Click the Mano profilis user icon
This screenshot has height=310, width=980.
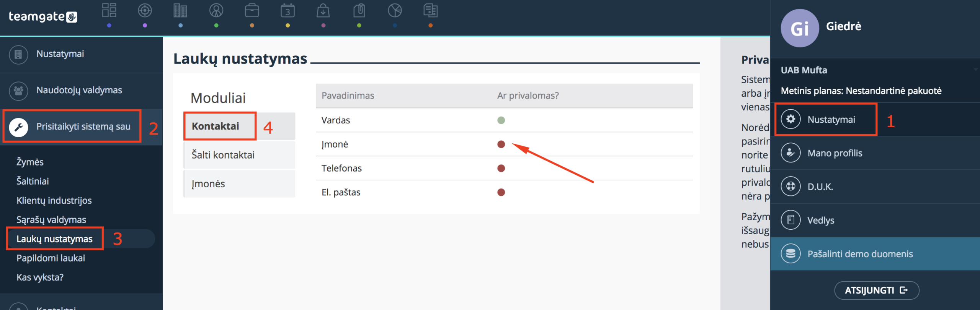coord(791,153)
